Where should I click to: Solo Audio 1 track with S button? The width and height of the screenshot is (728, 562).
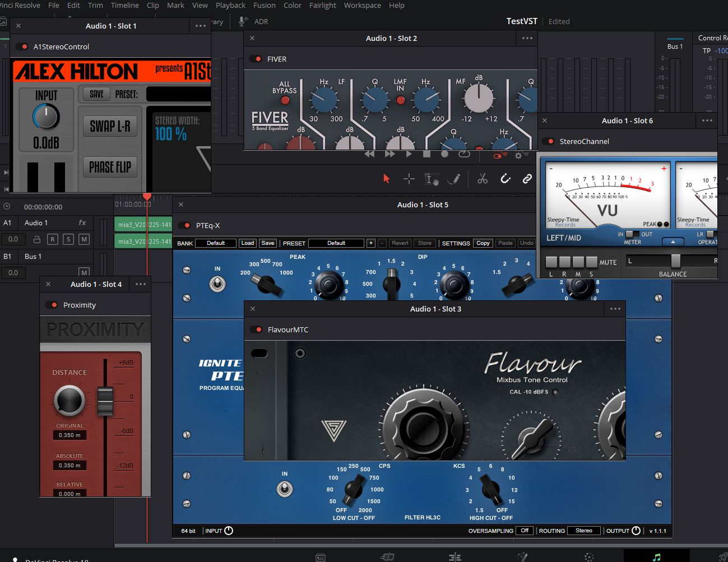point(68,239)
